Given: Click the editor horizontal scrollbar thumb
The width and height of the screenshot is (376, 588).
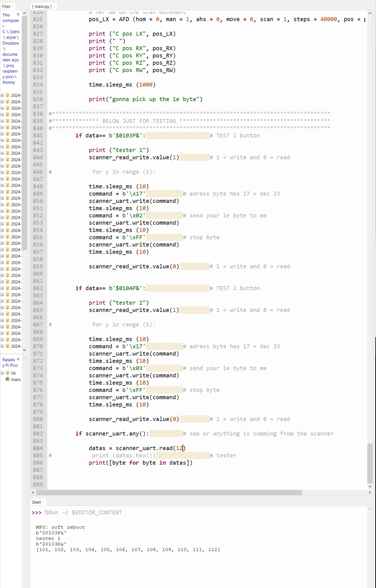Looking at the screenshot, I should pyautogui.click(x=169, y=492).
